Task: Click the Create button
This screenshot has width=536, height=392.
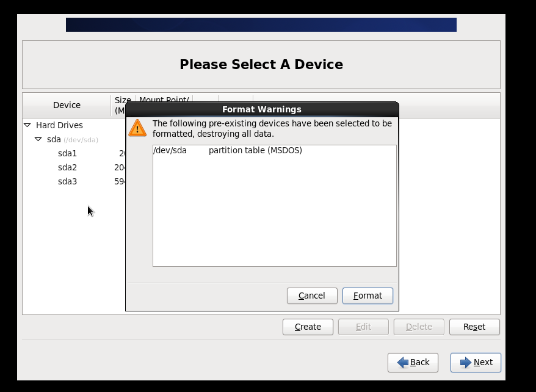Action: click(x=308, y=327)
